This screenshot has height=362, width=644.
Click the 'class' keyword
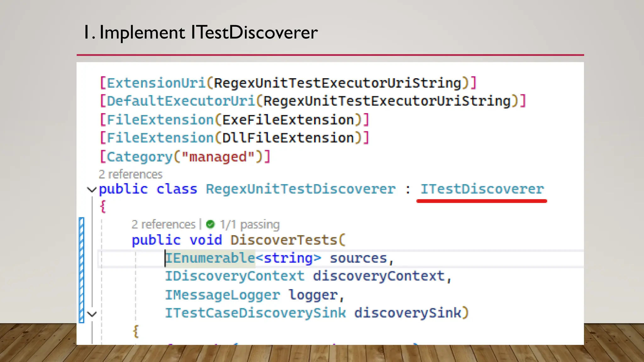coord(177,189)
